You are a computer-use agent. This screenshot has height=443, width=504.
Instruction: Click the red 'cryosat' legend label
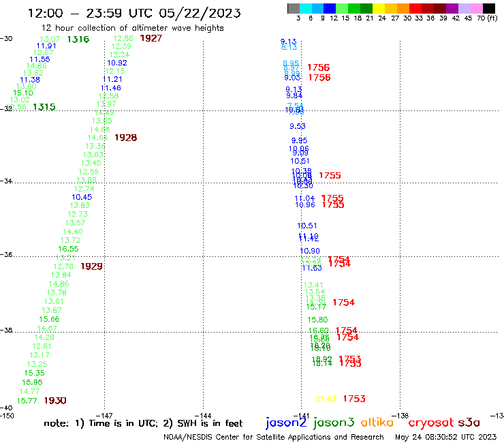click(x=431, y=423)
